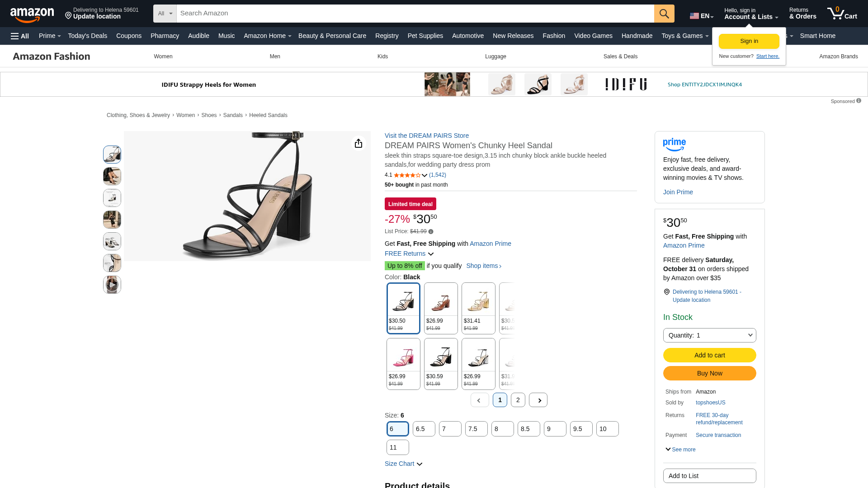Image resolution: width=868 pixels, height=488 pixels.
Task: Click the Join Prime link
Action: pyautogui.click(x=678, y=192)
